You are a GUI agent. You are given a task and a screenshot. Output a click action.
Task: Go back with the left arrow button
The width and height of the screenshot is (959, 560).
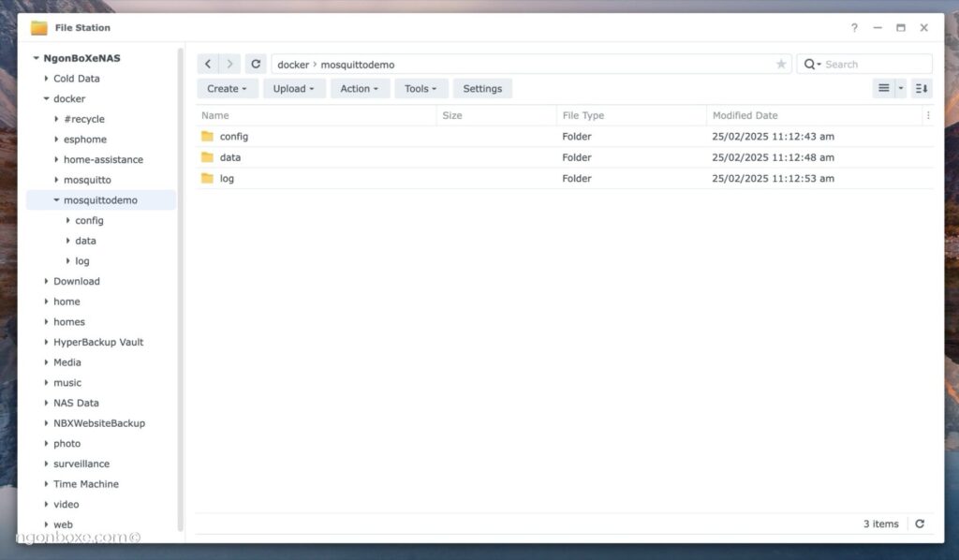208,65
